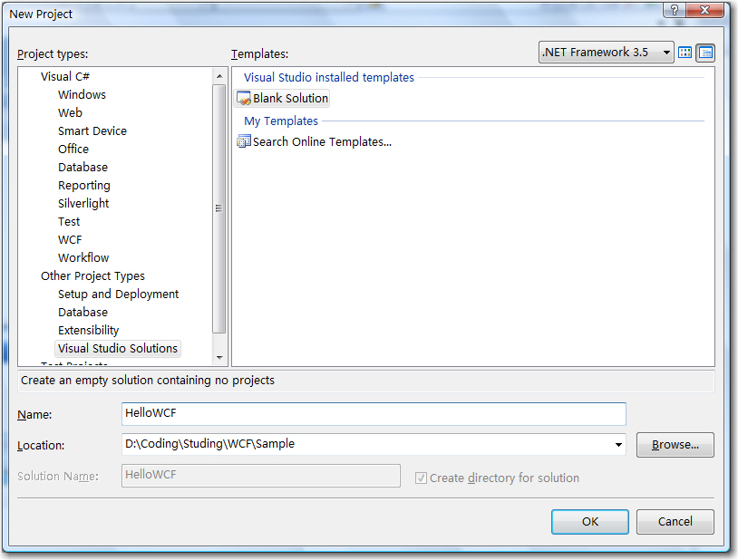Select Reporting project type
Image resolution: width=738 pixels, height=560 pixels.
click(84, 186)
